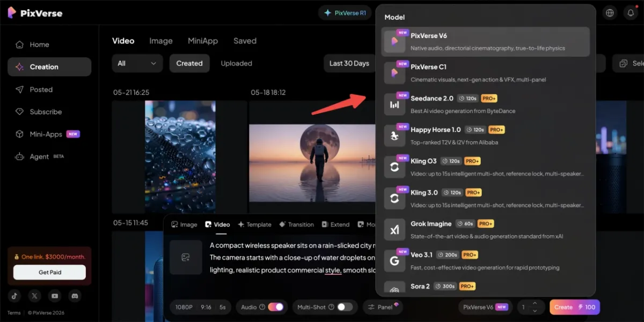This screenshot has height=322, width=644.
Task: Click the Seedance 2.0 PRO+ badge
Action: click(x=489, y=98)
